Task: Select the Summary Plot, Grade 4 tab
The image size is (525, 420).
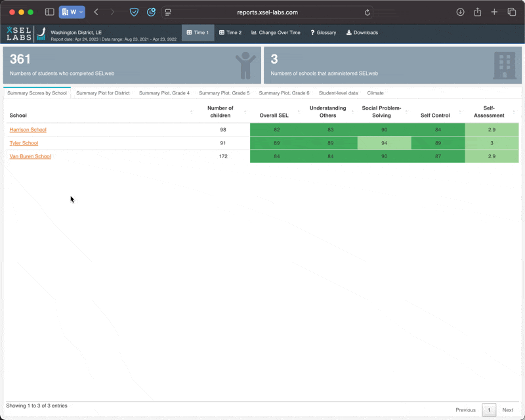Action: 164,93
